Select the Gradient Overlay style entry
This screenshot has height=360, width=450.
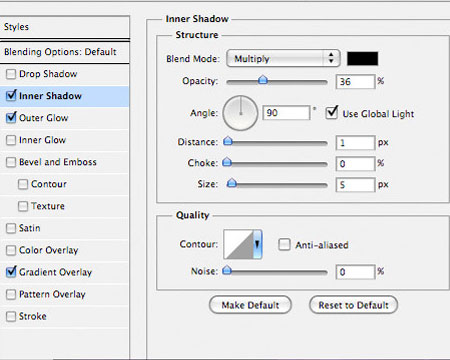(x=55, y=272)
